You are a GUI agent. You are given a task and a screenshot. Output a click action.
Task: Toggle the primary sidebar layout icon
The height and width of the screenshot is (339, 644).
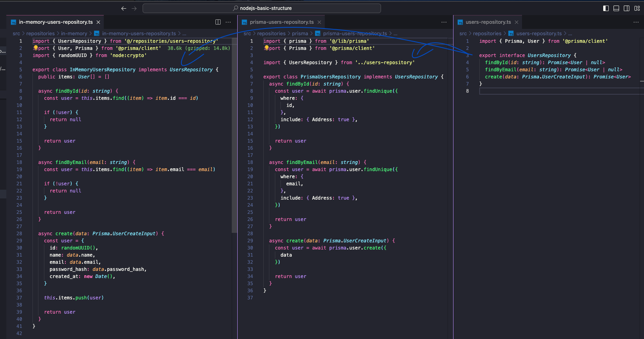606,8
